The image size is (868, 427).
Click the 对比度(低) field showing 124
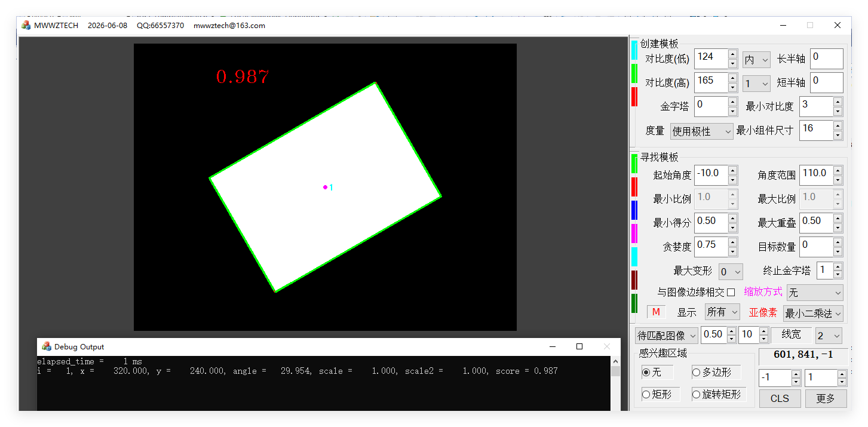[711, 59]
